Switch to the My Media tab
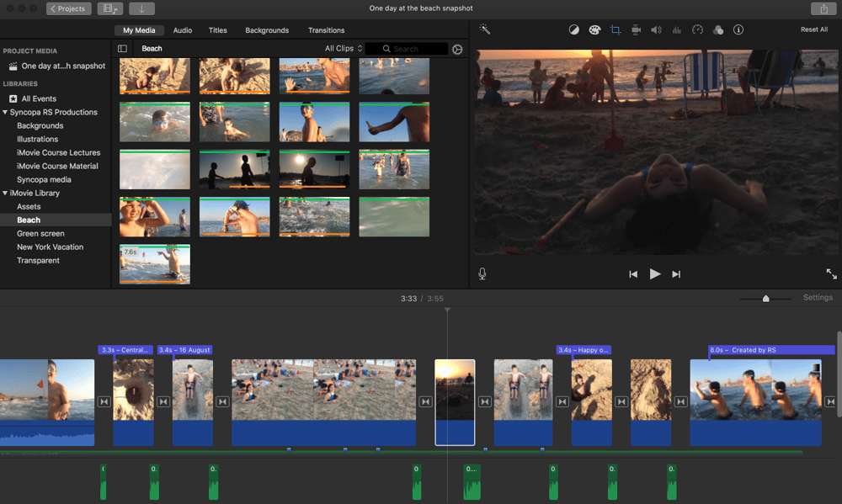The image size is (842, 504). (139, 30)
